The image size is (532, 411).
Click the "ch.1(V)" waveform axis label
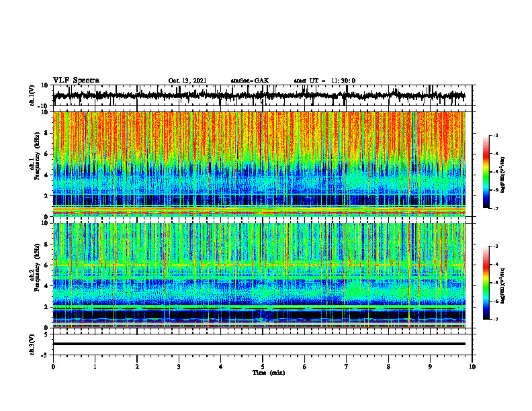[x=32, y=95]
